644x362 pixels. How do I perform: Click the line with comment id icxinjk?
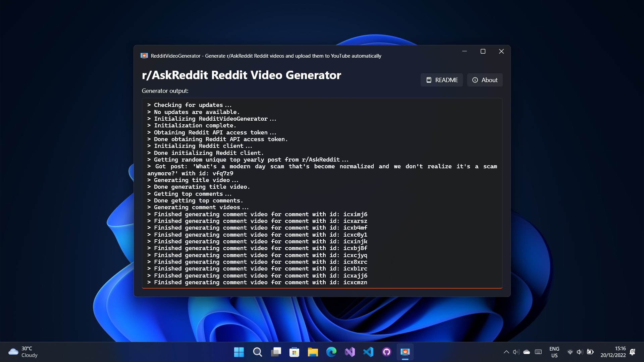tap(257, 241)
